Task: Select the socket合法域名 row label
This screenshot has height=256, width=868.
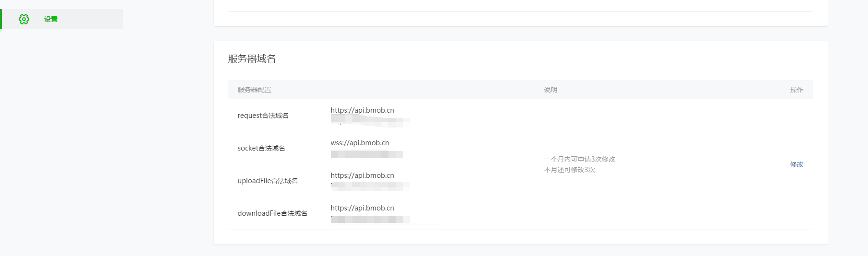Action: 261,148
